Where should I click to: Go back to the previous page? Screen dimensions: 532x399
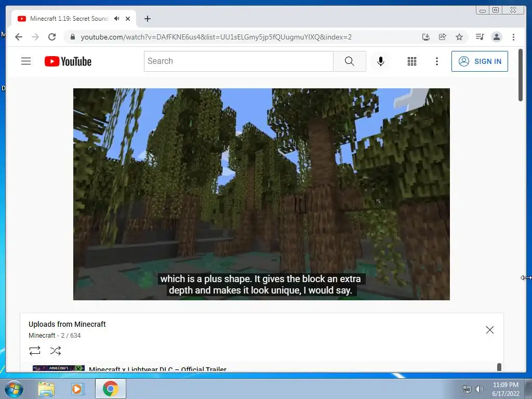tap(19, 37)
